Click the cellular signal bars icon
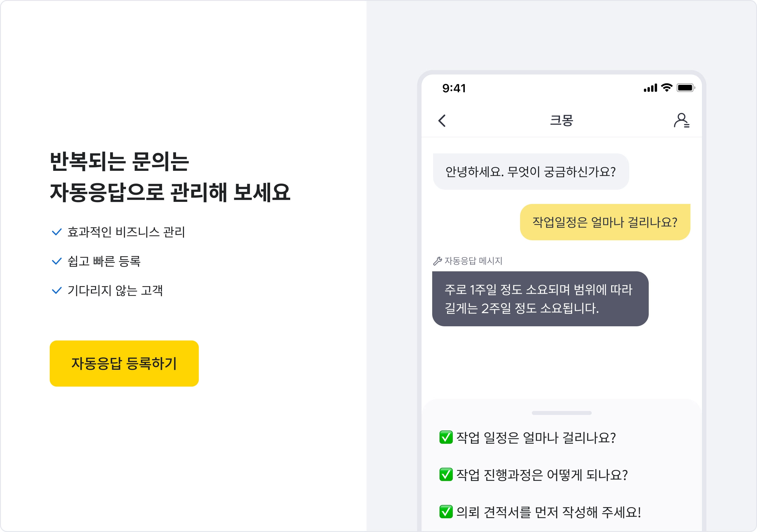 [650, 88]
